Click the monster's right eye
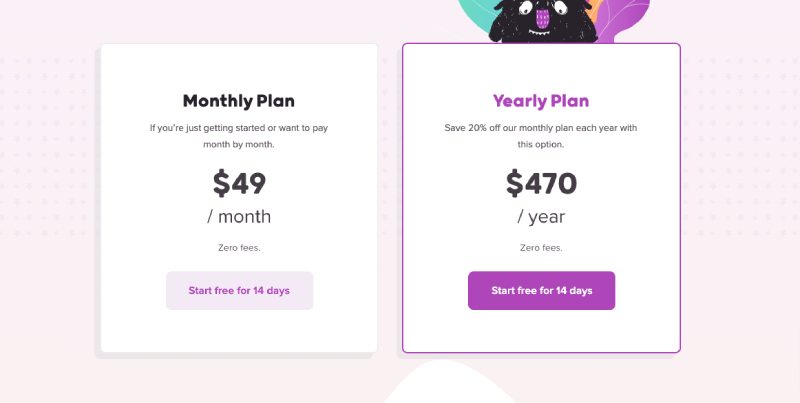Viewport: 800px width, 403px height. (x=559, y=7)
